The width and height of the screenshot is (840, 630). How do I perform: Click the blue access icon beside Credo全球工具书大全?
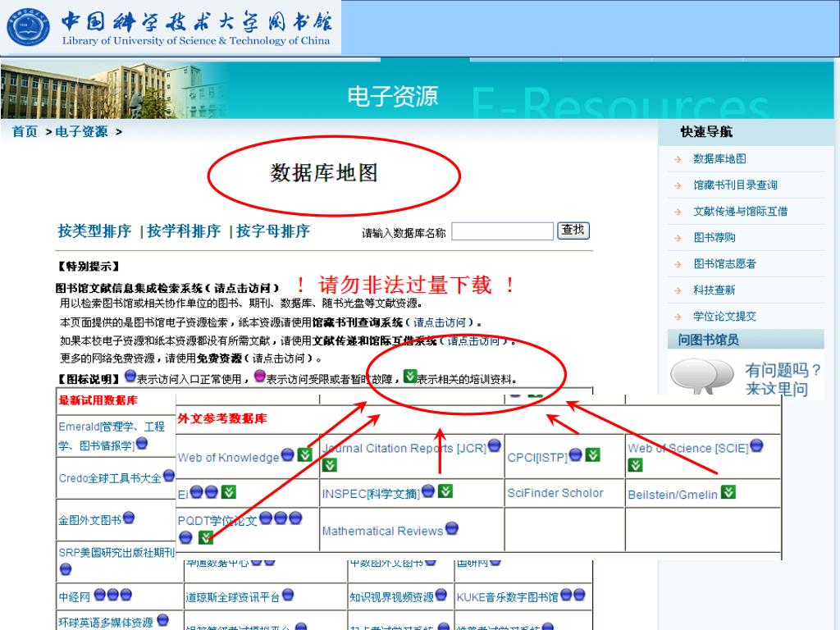tap(169, 475)
